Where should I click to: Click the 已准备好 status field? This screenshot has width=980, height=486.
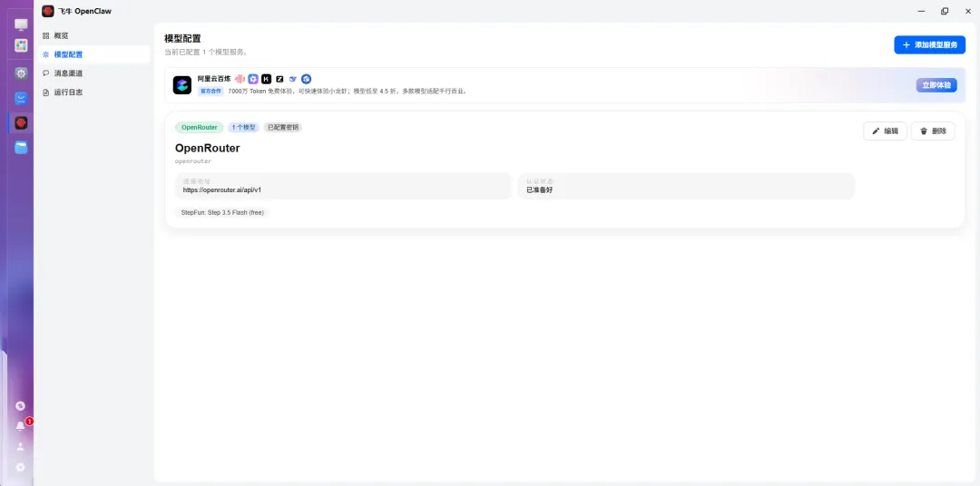point(686,186)
